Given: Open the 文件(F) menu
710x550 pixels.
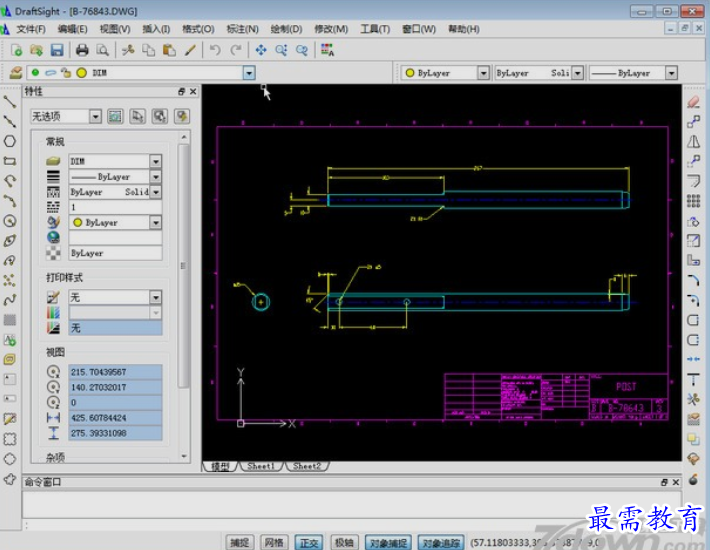Looking at the screenshot, I should [x=31, y=29].
